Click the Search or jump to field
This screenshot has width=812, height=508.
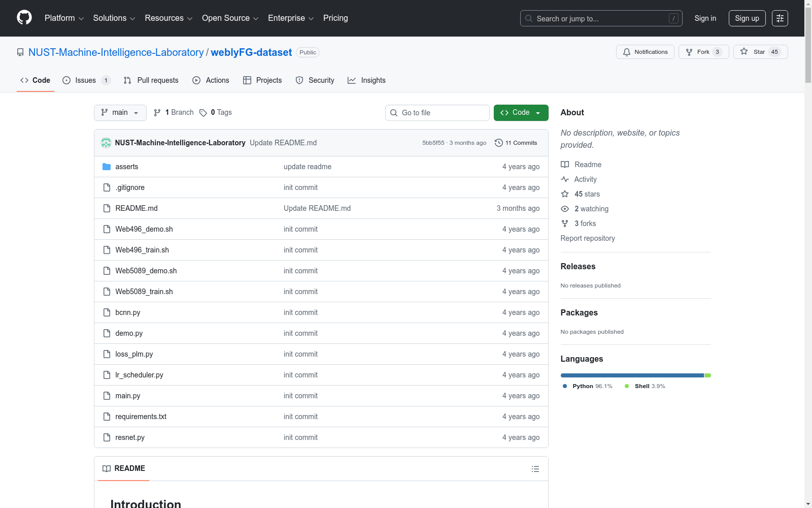[x=601, y=18]
